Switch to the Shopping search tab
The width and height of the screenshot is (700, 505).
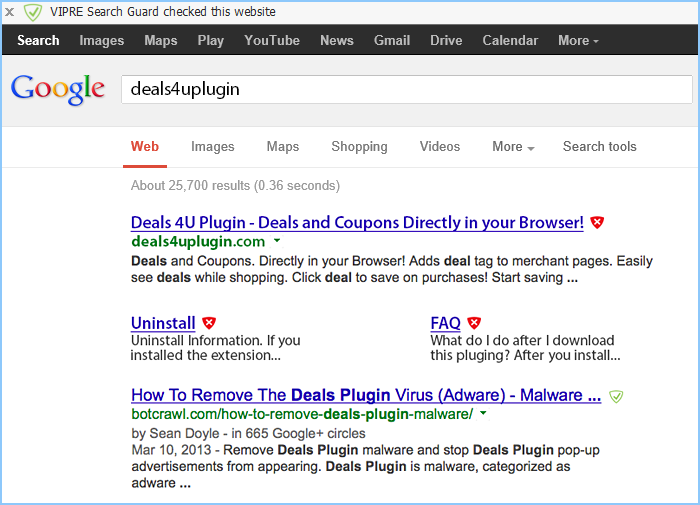tap(359, 147)
